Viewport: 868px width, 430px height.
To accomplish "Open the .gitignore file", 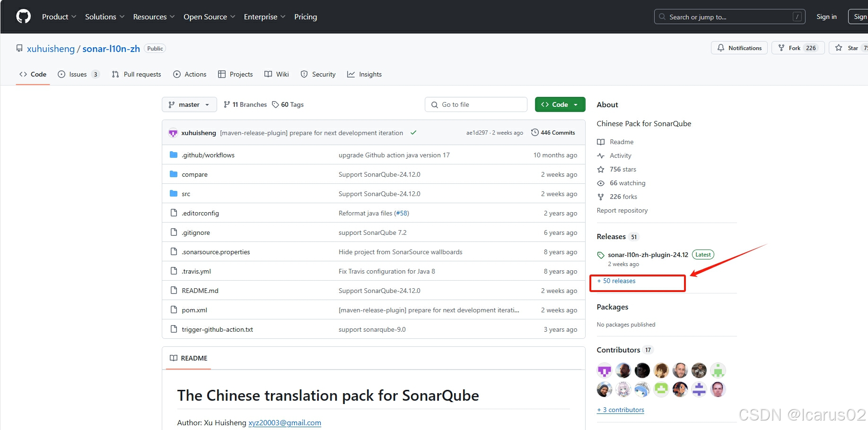I will (x=196, y=232).
